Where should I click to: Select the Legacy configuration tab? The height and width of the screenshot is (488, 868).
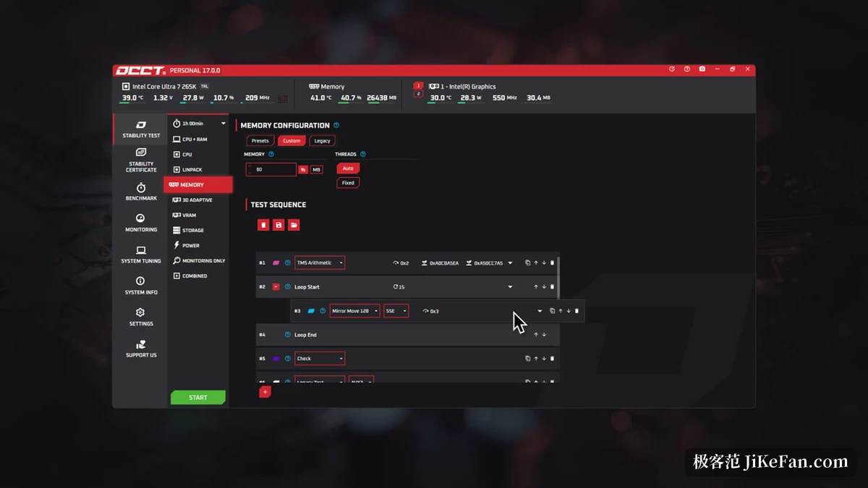point(323,141)
